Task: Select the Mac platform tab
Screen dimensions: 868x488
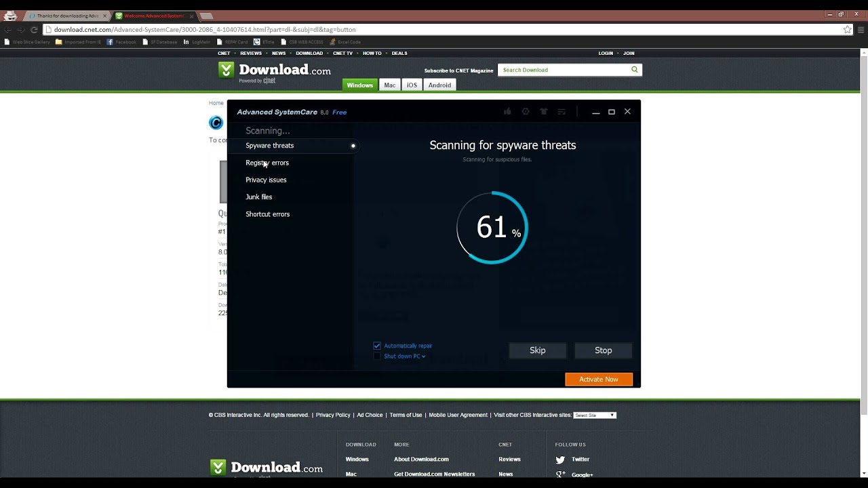Action: tap(389, 85)
